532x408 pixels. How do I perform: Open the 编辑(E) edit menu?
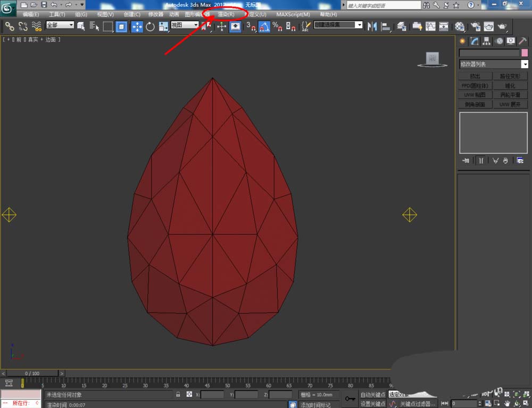pos(31,14)
